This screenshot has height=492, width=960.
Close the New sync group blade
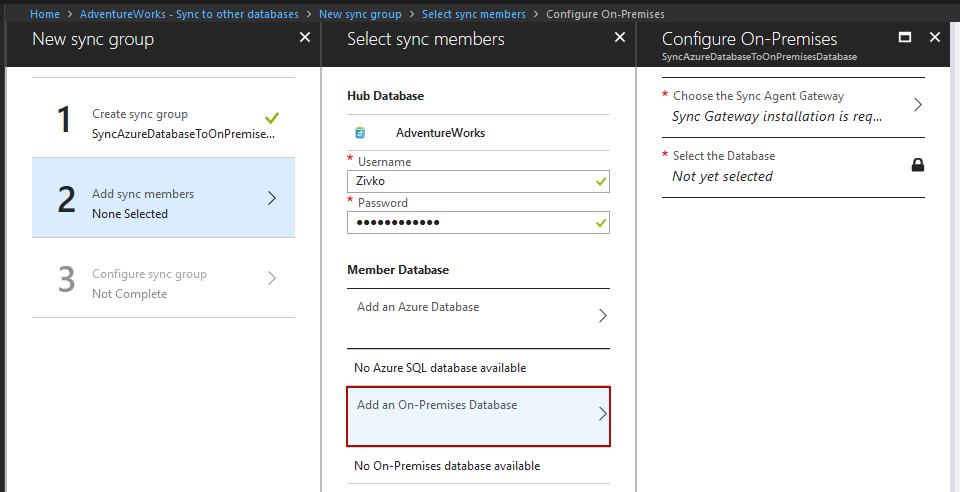click(x=305, y=37)
